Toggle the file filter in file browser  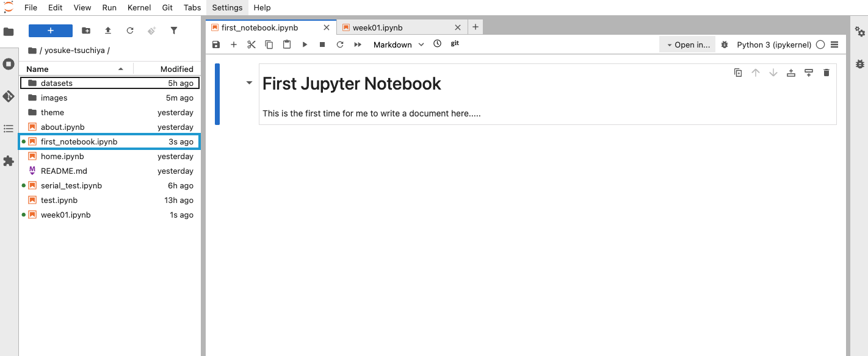[x=174, y=30]
